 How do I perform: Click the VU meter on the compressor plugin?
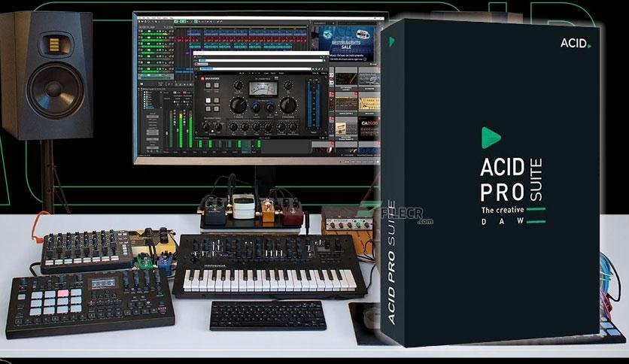[263, 89]
